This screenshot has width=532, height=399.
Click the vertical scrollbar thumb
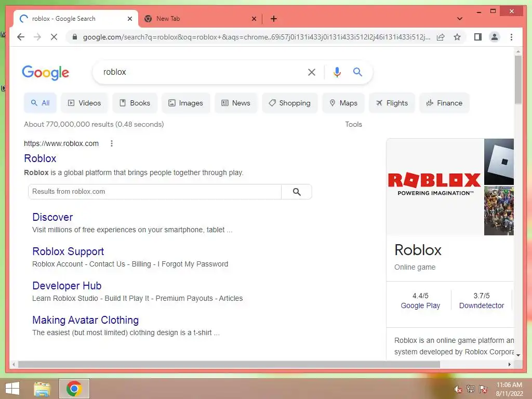click(x=518, y=80)
